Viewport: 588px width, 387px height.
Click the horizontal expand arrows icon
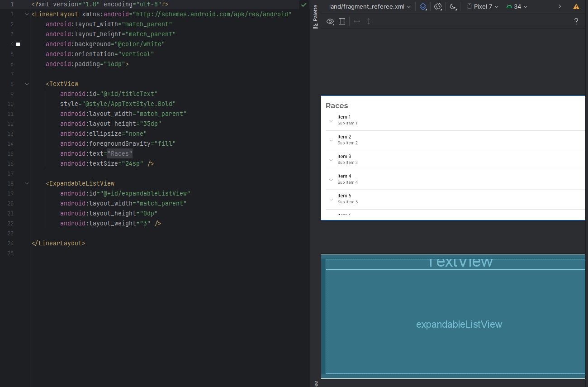click(x=357, y=21)
